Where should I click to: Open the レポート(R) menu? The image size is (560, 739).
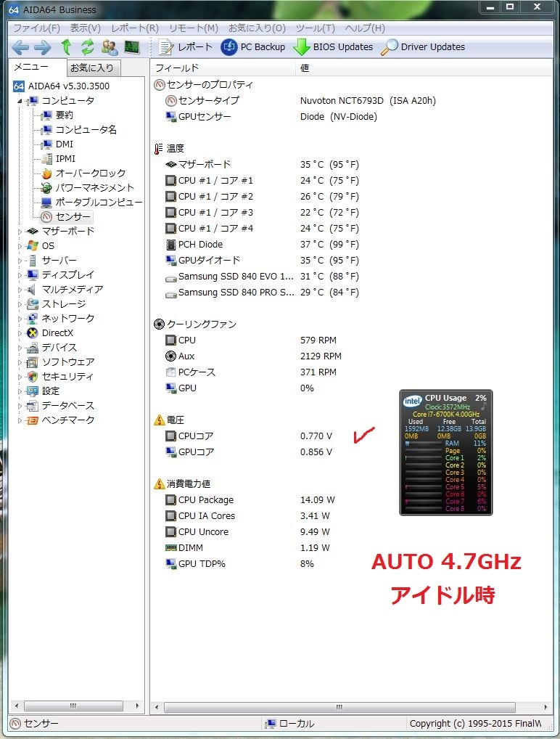(135, 28)
